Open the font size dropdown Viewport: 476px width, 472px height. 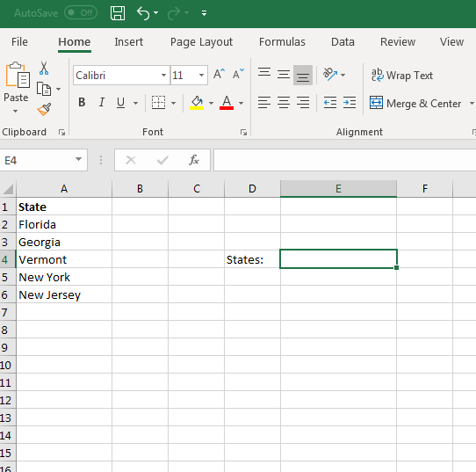[201, 75]
